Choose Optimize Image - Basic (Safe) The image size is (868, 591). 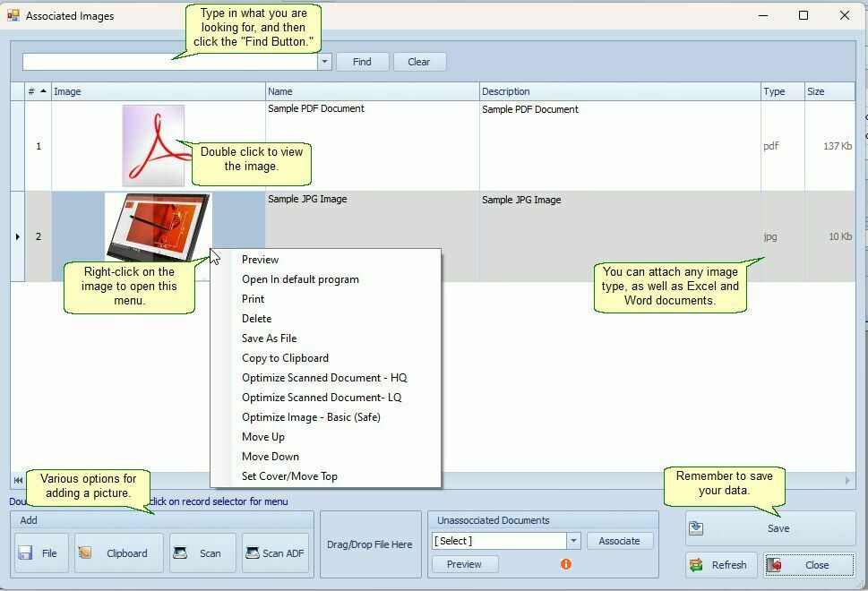point(311,417)
